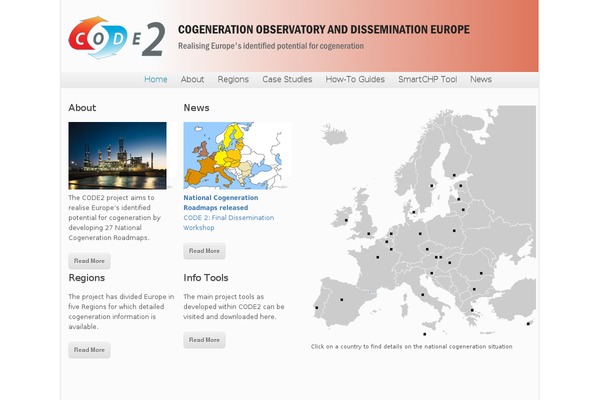Select the Estonia marker on the map
The image size is (600, 400).
coord(461,186)
